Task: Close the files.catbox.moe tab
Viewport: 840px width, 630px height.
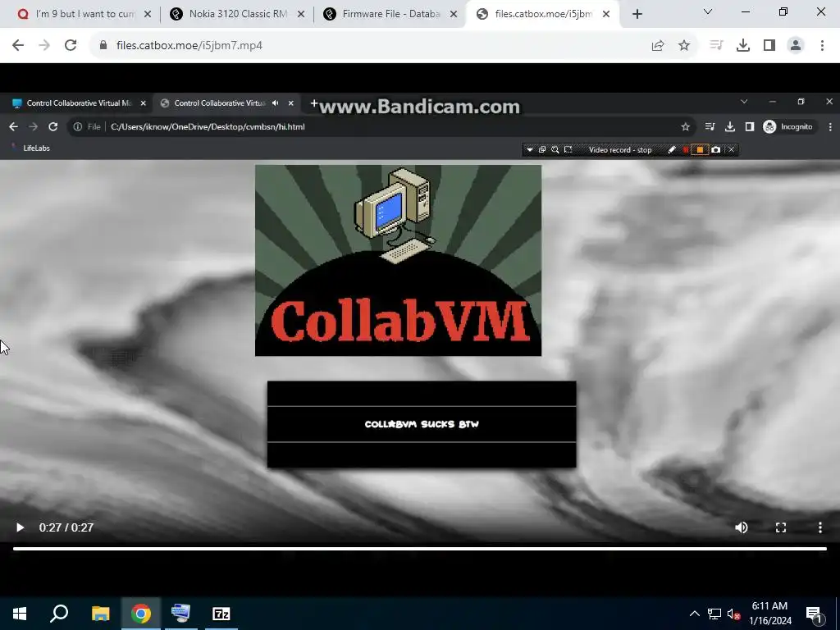Action: coord(606,15)
